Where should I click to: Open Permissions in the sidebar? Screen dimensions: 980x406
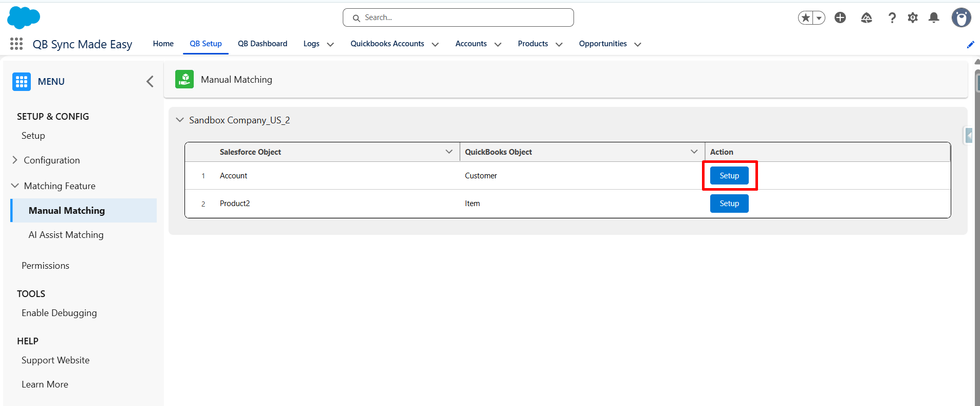[45, 266]
